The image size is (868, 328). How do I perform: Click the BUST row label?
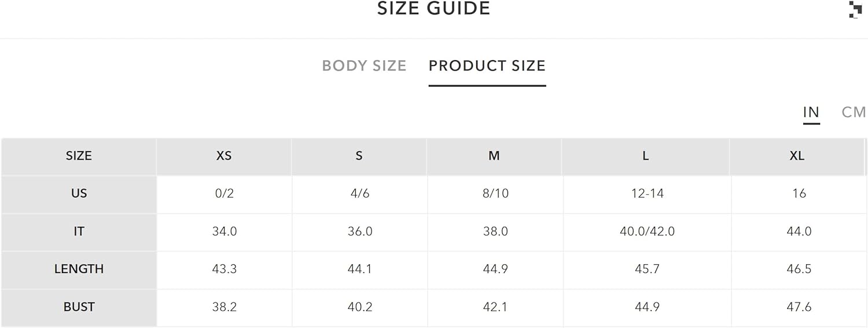click(x=79, y=307)
